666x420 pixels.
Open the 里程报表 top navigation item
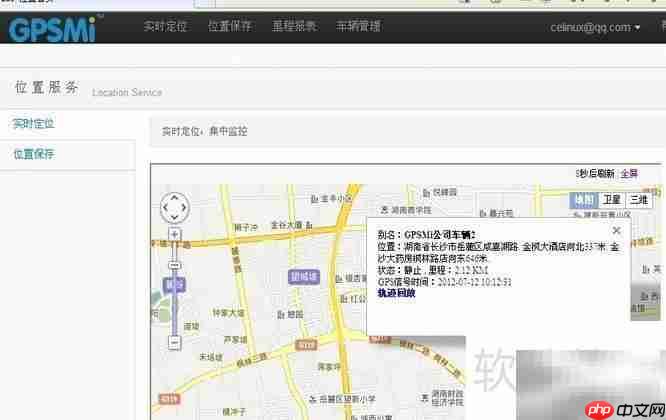tap(294, 26)
